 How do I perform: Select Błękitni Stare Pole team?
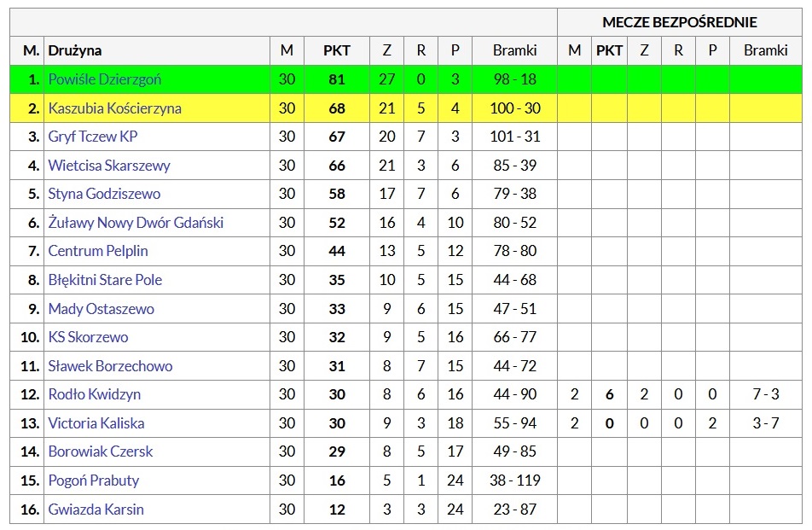[x=105, y=280]
